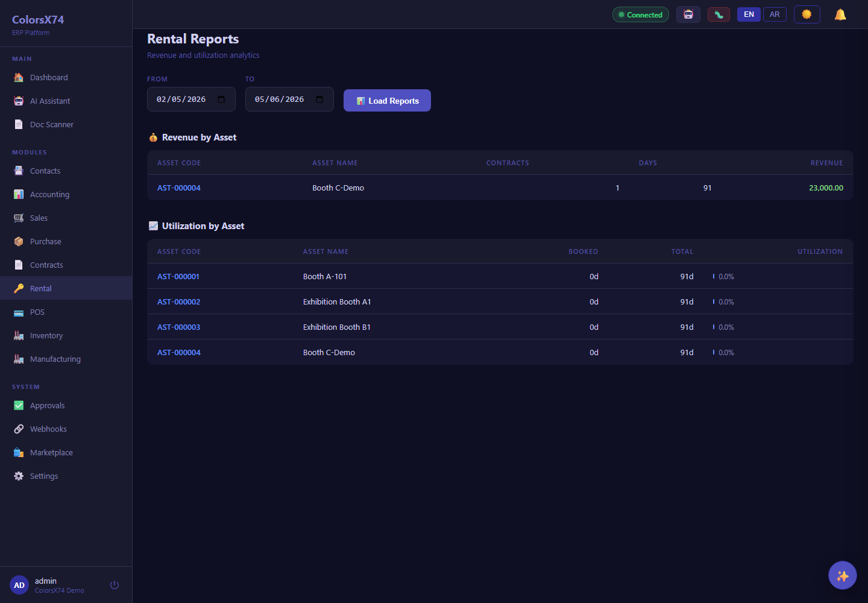
Task: Open AST-000004 link in Revenue by Asset
Action: click(179, 188)
